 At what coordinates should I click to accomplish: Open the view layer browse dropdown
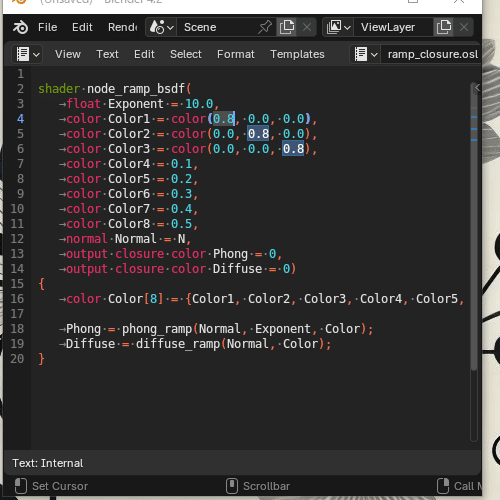click(339, 27)
